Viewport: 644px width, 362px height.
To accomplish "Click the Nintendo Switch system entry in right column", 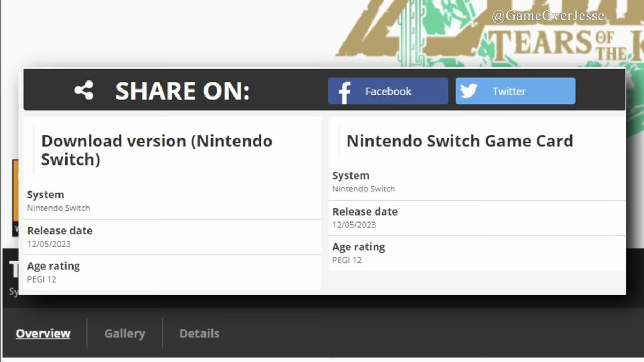I will [x=364, y=189].
